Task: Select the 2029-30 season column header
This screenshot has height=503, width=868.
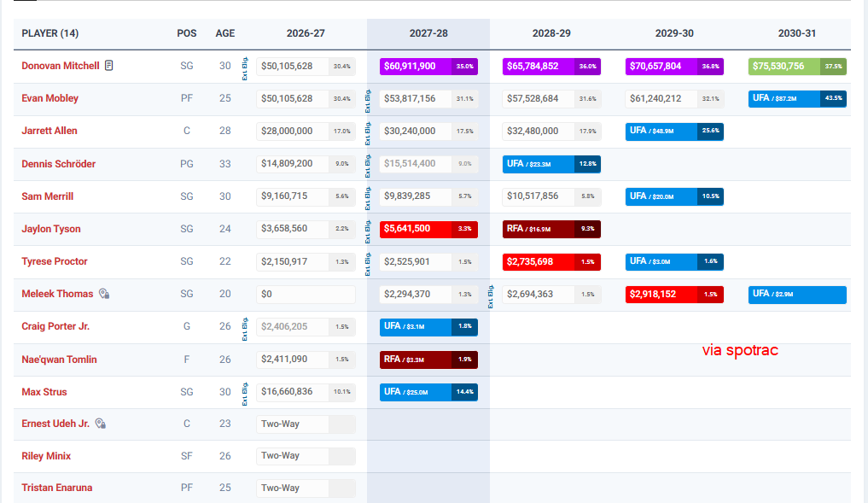Action: 674,33
